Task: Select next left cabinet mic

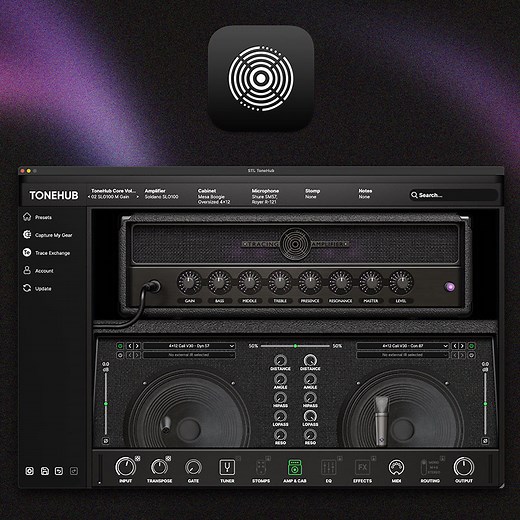Action: pos(137,346)
